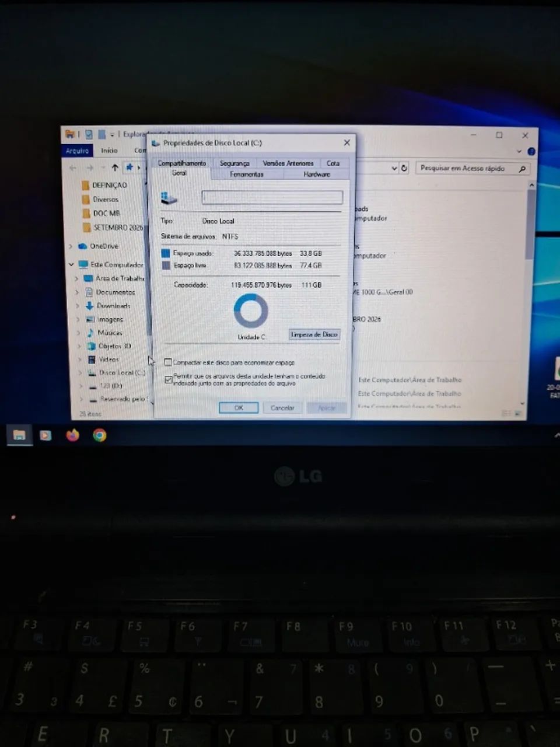This screenshot has width=560, height=747.
Task: Click the Explorer vertical scrollbar thumb
Action: pyautogui.click(x=530, y=225)
